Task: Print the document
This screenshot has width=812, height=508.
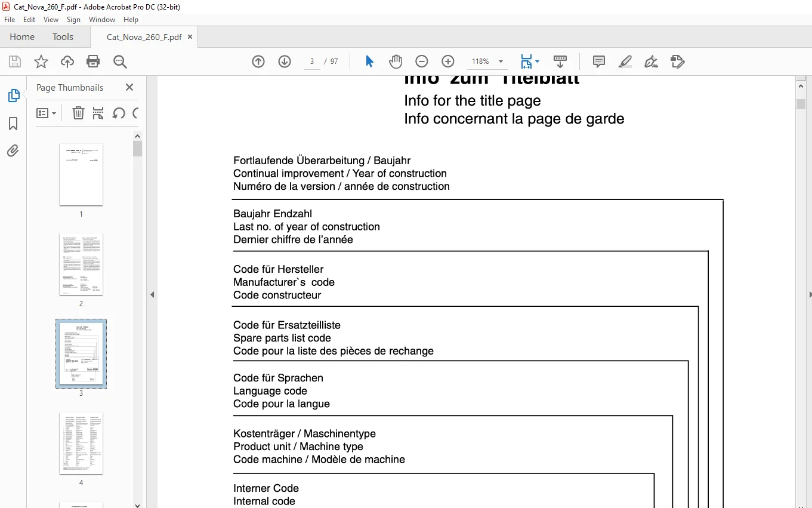Action: coord(93,61)
